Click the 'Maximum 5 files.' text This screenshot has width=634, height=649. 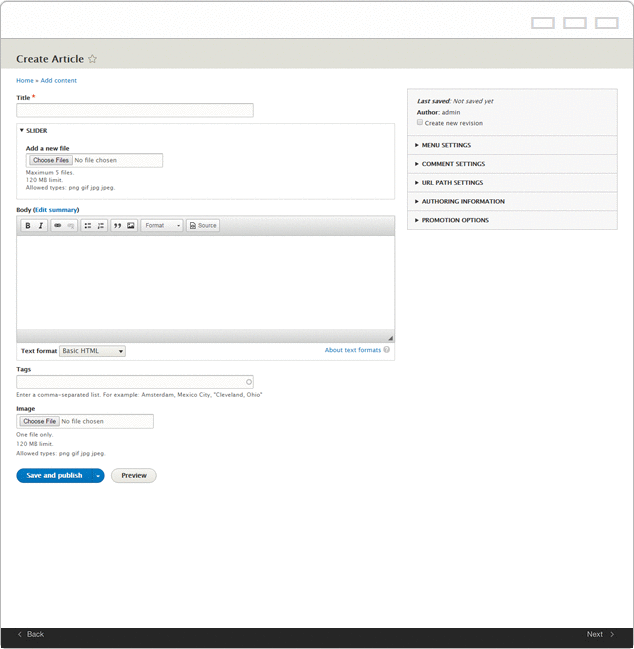(50, 172)
